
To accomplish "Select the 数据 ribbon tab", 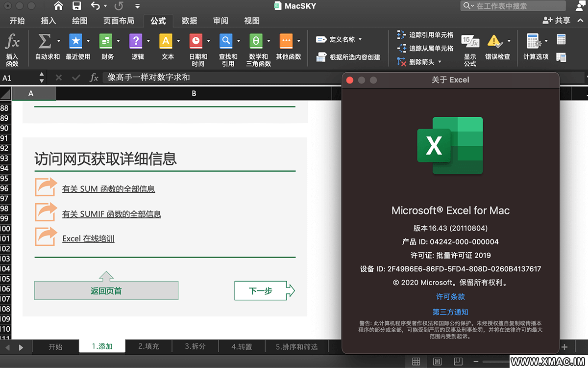I will coord(189,21).
